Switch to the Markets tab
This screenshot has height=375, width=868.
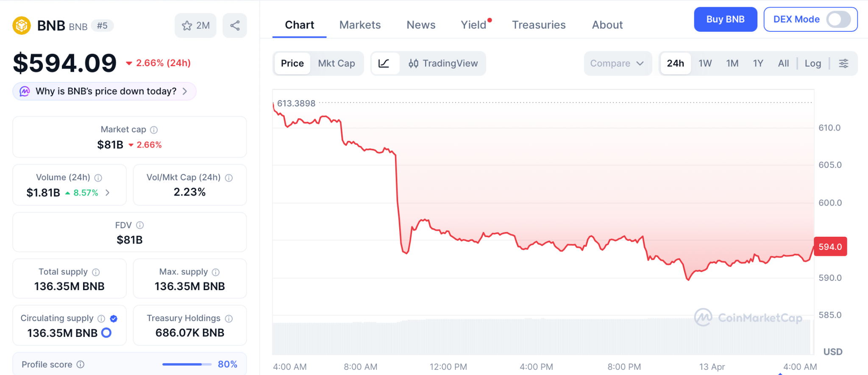tap(360, 25)
